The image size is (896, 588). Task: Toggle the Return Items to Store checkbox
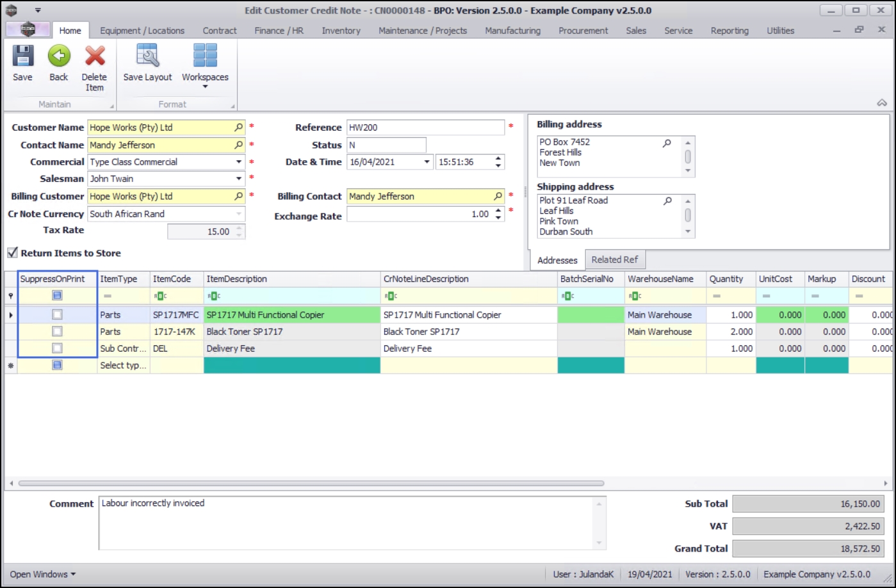click(x=12, y=253)
